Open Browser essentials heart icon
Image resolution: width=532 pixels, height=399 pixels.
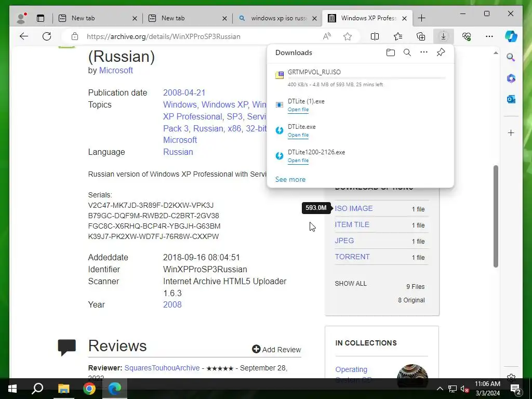point(467,36)
